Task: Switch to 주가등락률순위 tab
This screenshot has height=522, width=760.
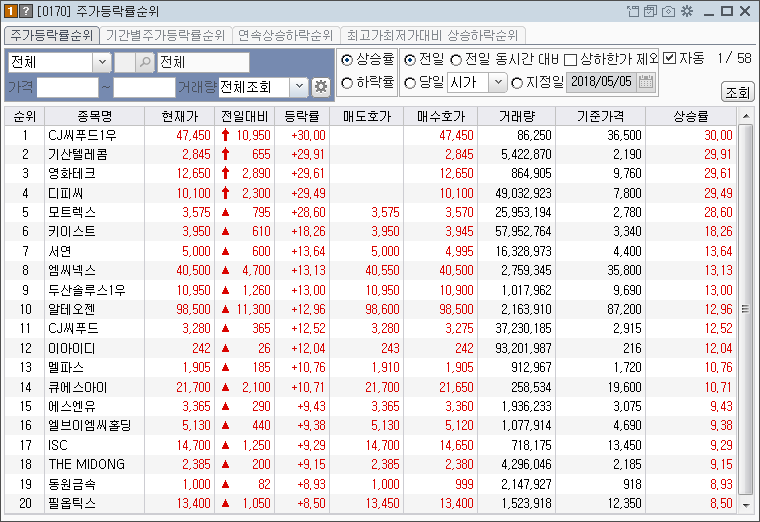Action: (52, 35)
